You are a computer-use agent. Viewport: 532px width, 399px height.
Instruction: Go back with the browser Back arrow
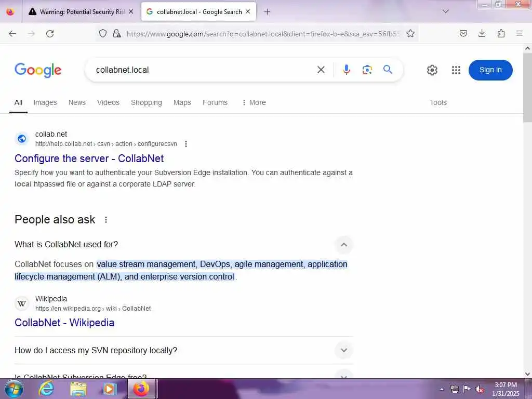12,33
